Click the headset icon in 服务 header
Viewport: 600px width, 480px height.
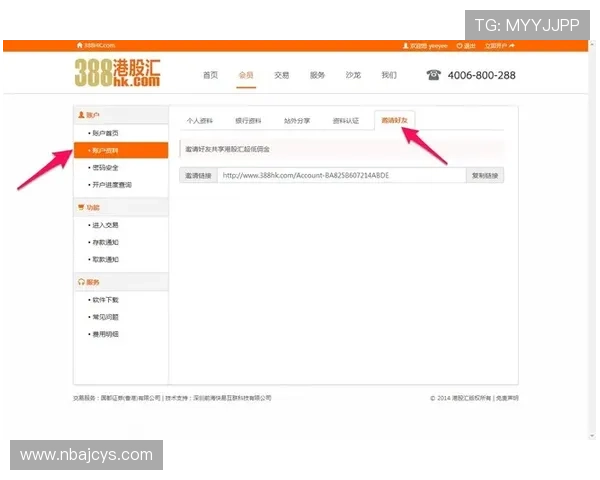tap(81, 282)
